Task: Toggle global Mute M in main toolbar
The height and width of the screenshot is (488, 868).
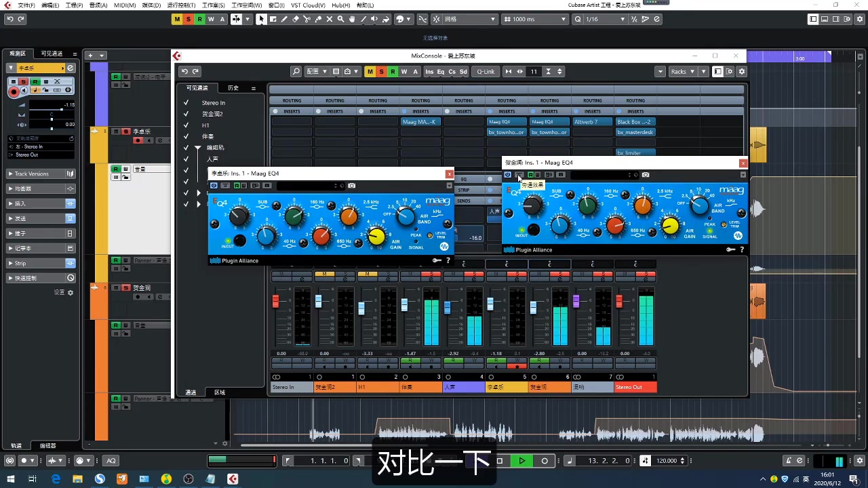Action: pyautogui.click(x=177, y=19)
